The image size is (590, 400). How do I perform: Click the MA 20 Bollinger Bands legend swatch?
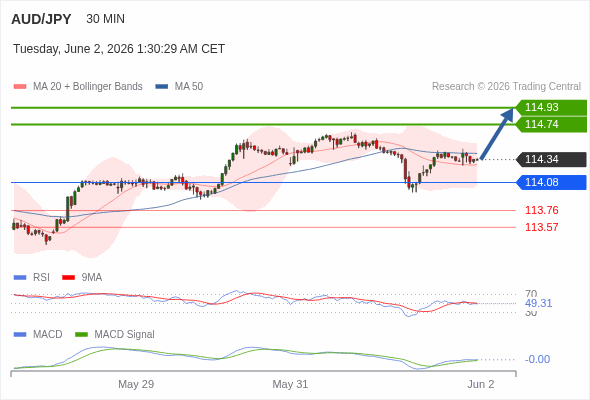(x=20, y=87)
